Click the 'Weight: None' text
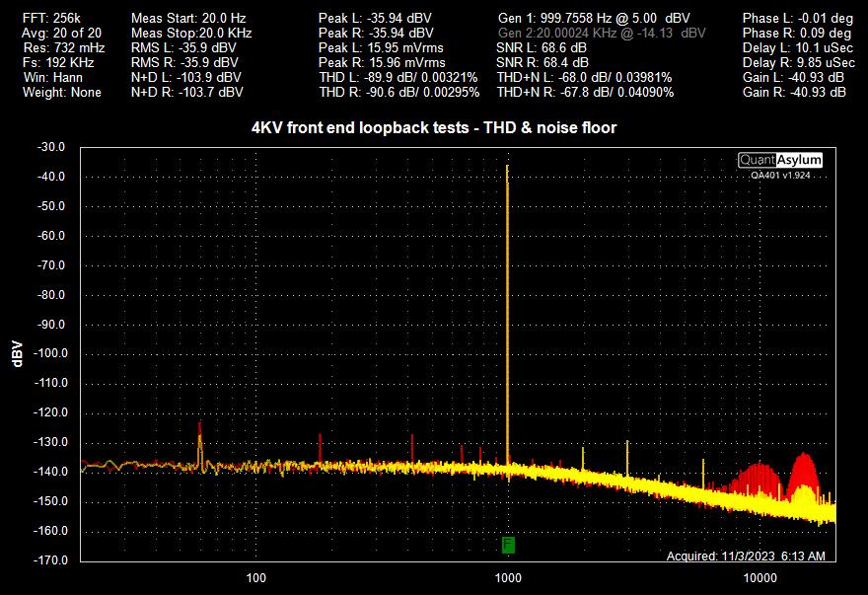This screenshot has height=595, width=868. click(62, 93)
